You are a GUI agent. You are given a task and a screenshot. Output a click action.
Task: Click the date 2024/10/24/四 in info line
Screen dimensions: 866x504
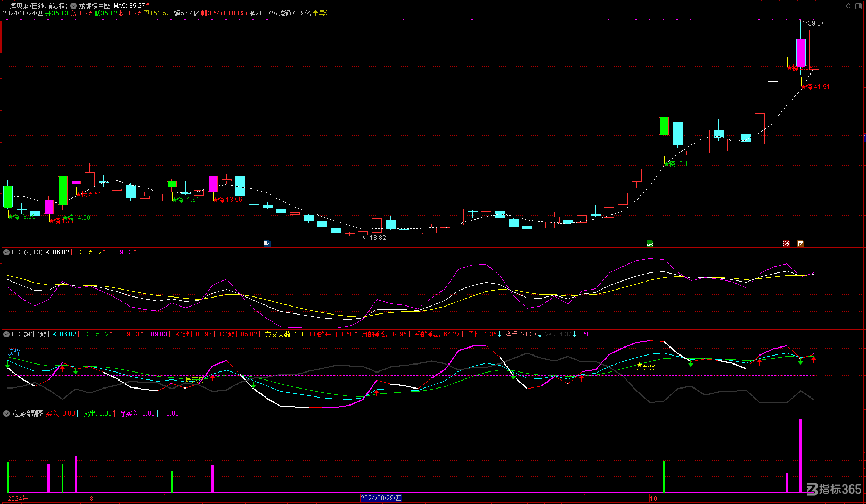click(x=23, y=13)
